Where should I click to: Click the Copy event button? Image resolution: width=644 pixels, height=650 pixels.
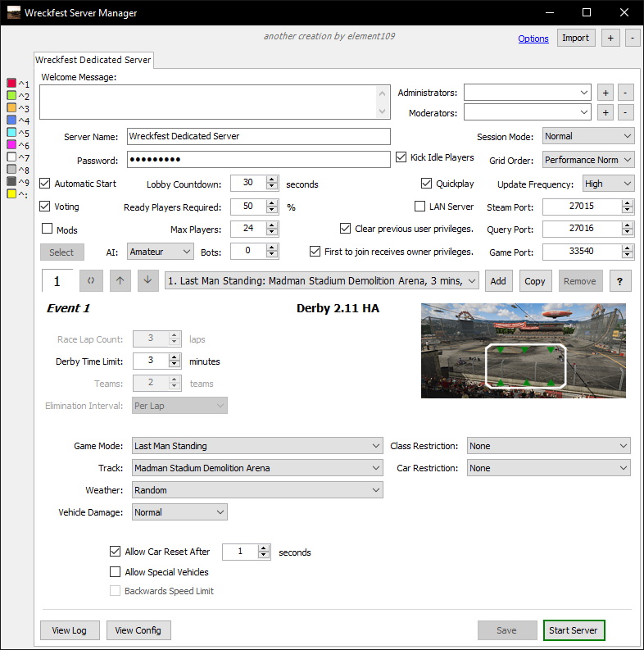click(534, 281)
